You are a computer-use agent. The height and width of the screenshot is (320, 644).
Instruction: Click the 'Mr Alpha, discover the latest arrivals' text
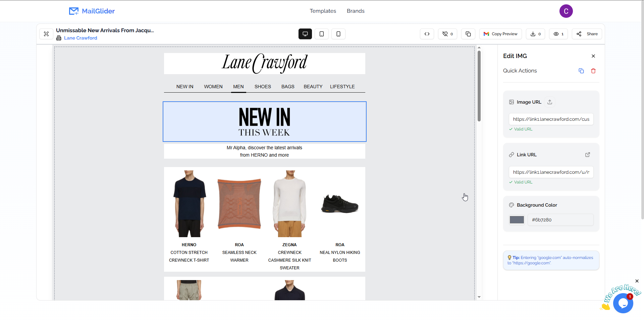coord(264,148)
